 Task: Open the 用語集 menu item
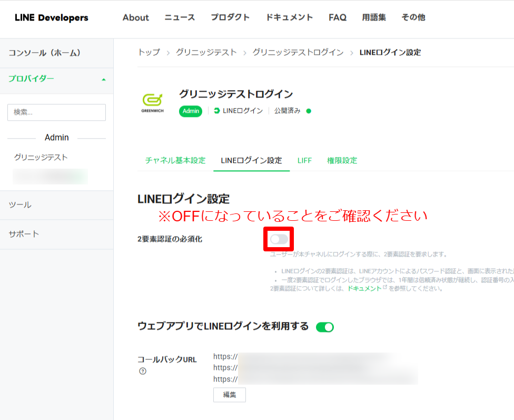point(374,17)
